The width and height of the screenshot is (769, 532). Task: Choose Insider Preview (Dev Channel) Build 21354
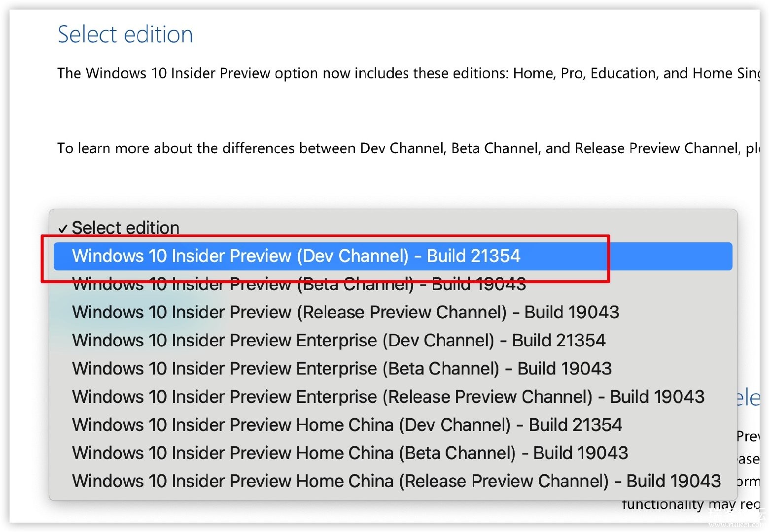pos(393,256)
